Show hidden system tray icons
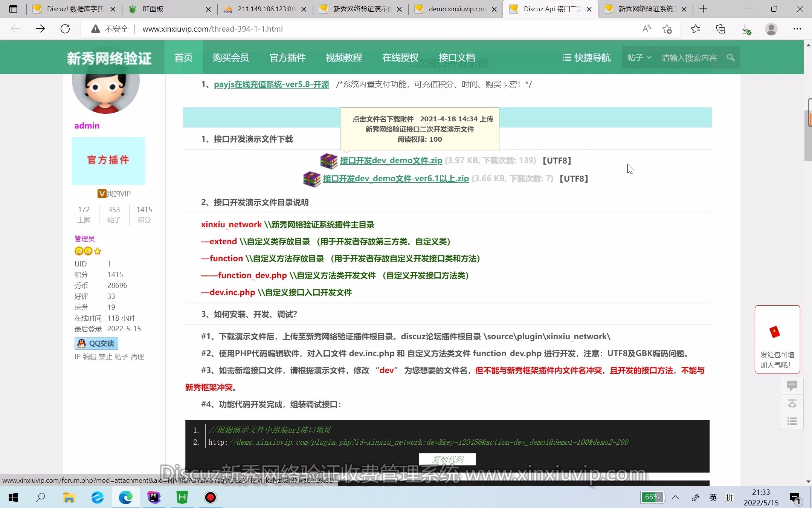This screenshot has height=508, width=812. [x=675, y=497]
